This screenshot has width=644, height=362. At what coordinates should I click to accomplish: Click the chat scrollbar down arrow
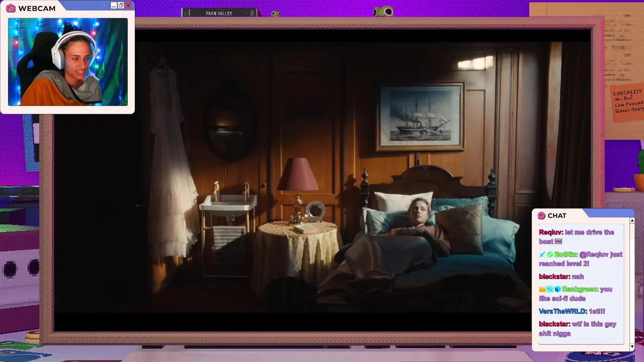pos(632,347)
